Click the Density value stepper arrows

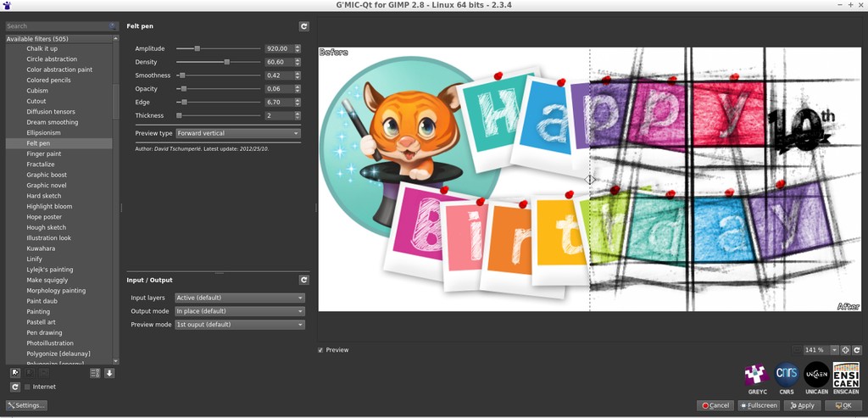298,62
